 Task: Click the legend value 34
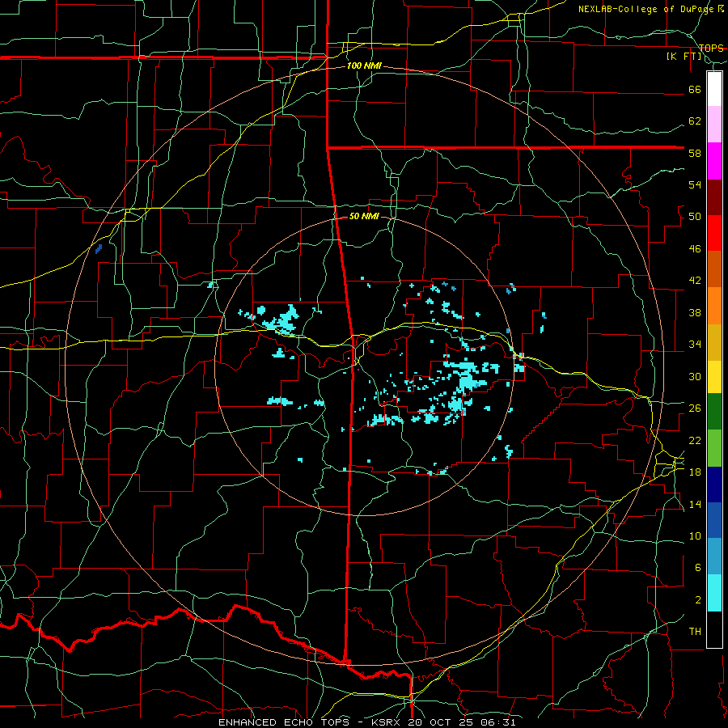[695, 345]
